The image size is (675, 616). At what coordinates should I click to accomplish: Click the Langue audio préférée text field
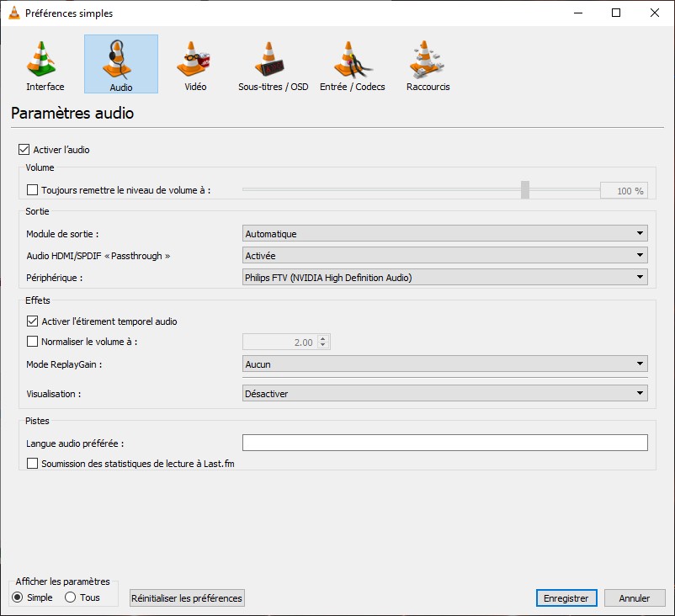click(x=444, y=443)
